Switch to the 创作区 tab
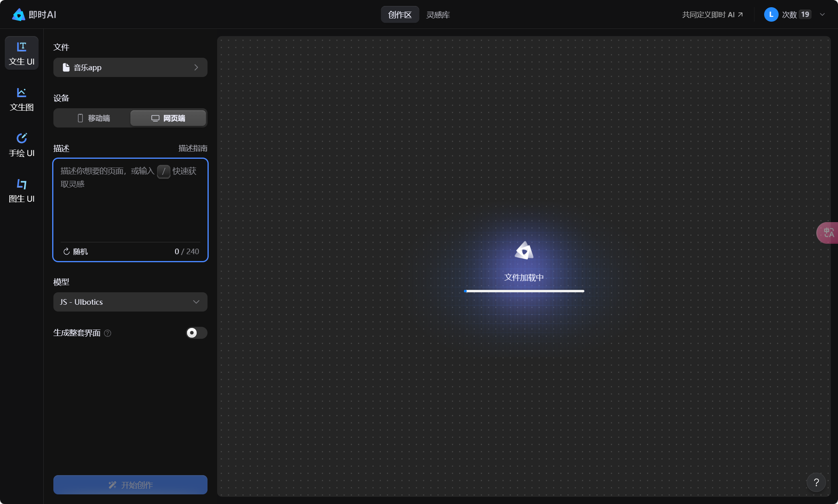 [x=400, y=15]
